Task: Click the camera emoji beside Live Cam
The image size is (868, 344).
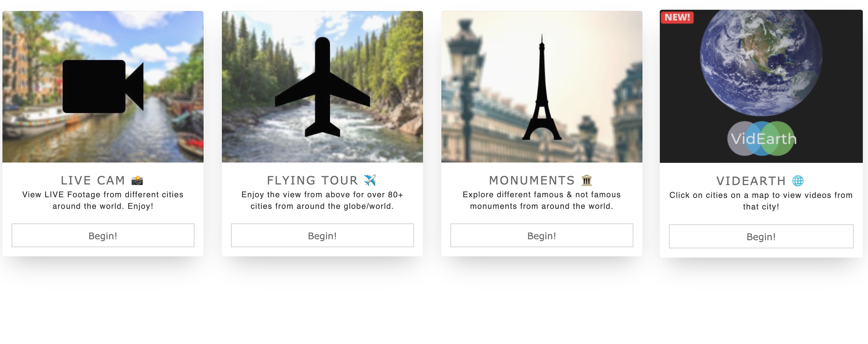Action: pos(137,181)
